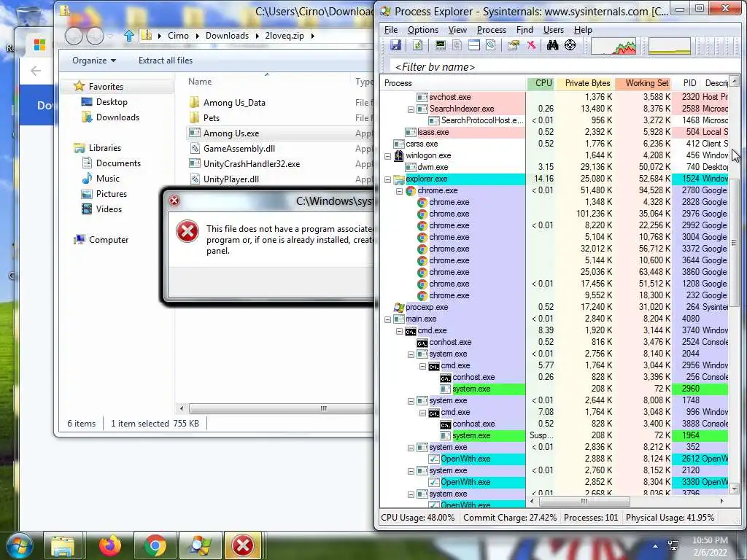Click the Windows Start button
Viewport: 747px width, 560px height.
(19, 545)
